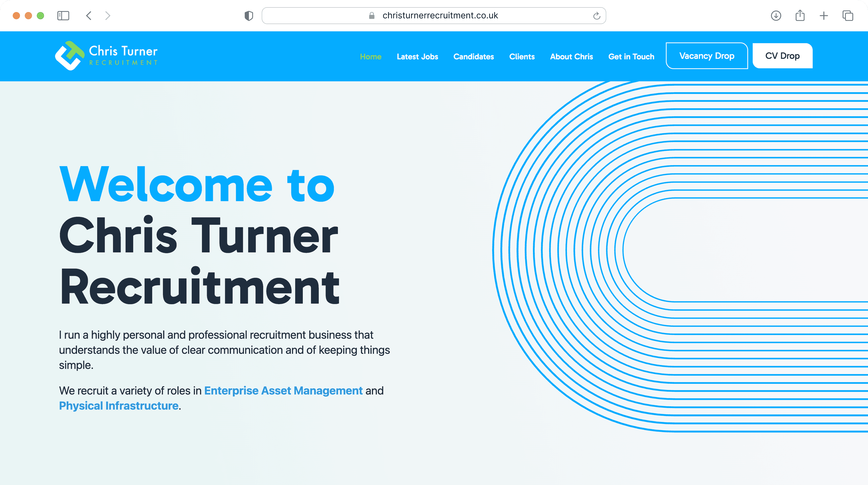Go back with the browser back arrow
Viewport: 868px width, 485px height.
click(x=89, y=15)
